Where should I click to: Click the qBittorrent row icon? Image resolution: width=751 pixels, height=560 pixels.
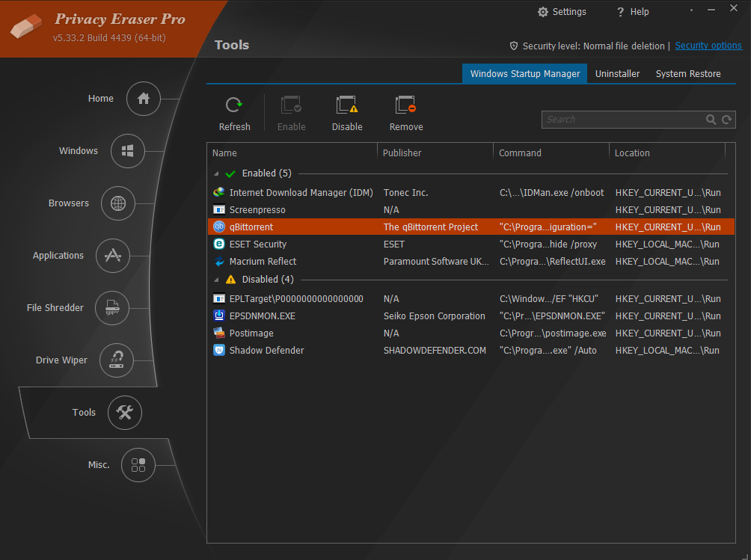click(219, 227)
